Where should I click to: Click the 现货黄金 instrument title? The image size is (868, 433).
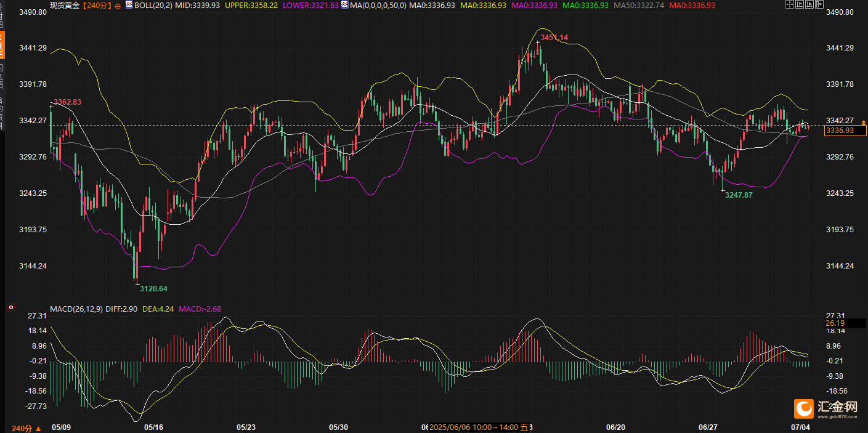tap(65, 5)
